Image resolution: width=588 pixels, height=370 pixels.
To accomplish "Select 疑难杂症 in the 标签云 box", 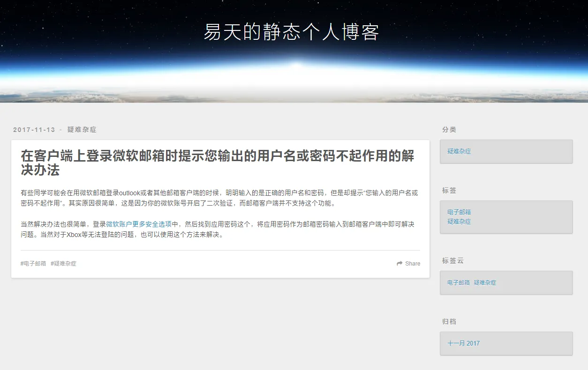I will point(485,283).
